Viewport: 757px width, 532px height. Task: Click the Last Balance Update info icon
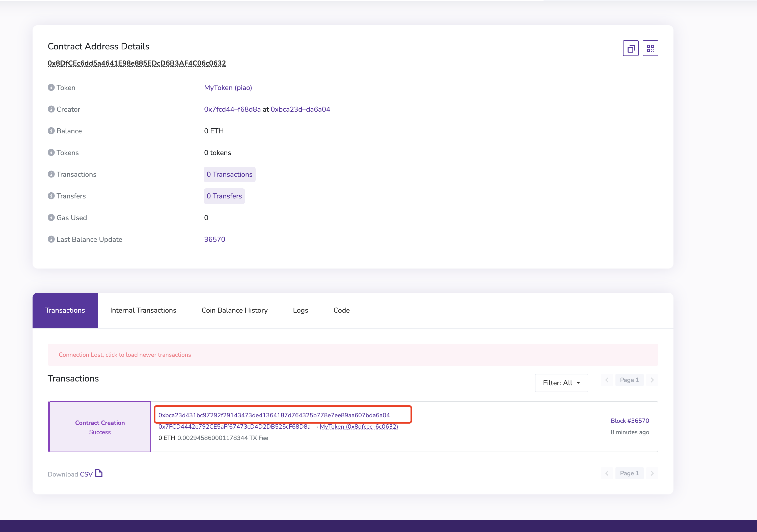pos(51,239)
